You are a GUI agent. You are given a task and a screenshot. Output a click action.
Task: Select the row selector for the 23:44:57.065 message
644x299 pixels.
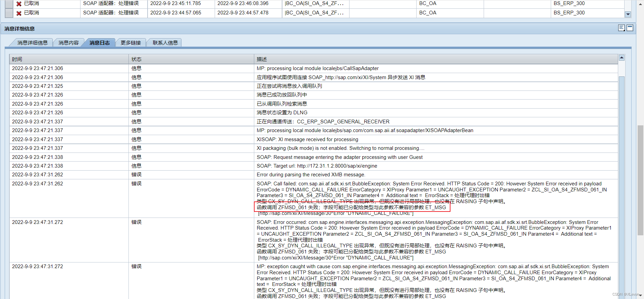9,13
